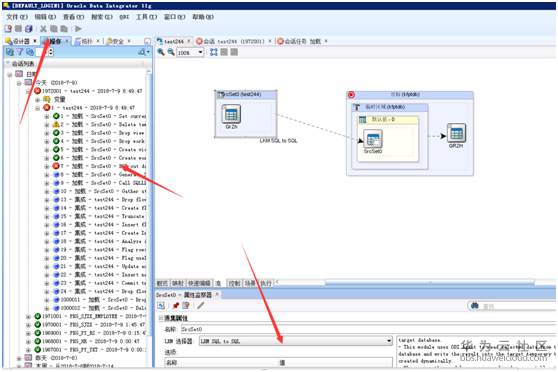Switch to the Security tab
The image size is (558, 372).
click(x=116, y=41)
